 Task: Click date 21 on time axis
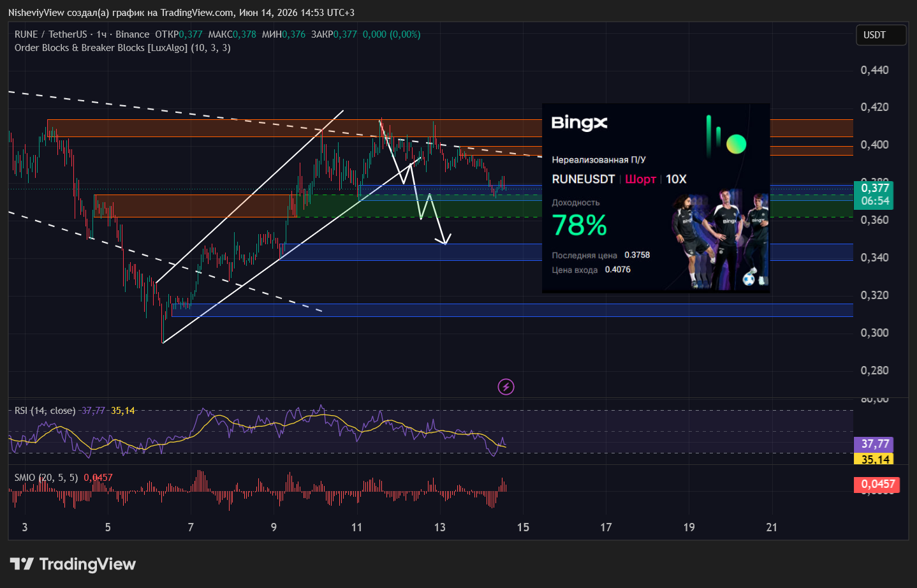click(772, 527)
